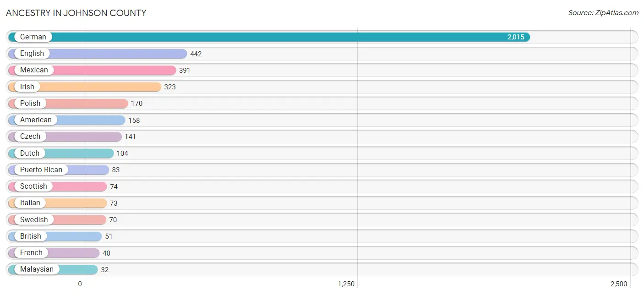Click the x-axis label 2,500
This screenshot has height=295, width=644.
pos(619,284)
